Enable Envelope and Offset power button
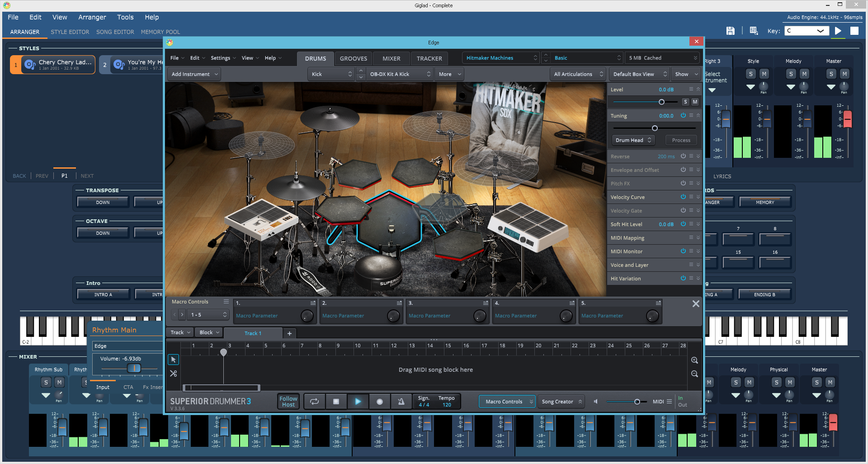Screen dimensions: 868x464 click(683, 170)
